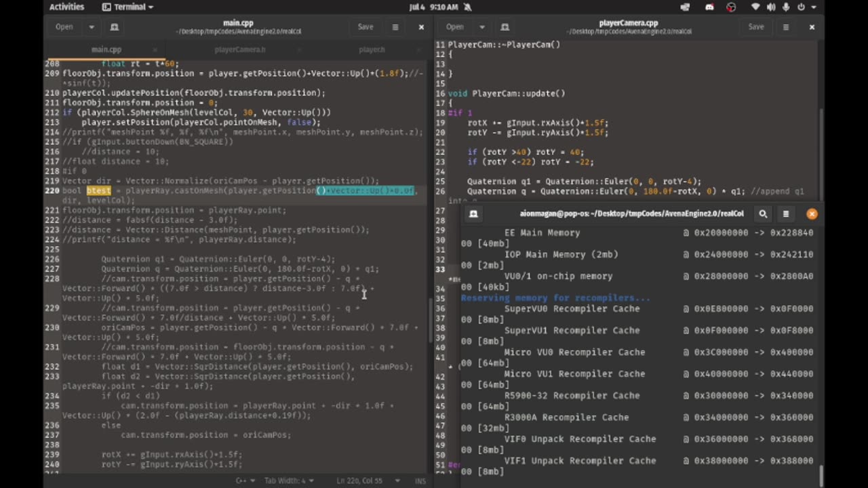
Task: Click the terminal vertical scrollbar thumb
Action: point(821,476)
